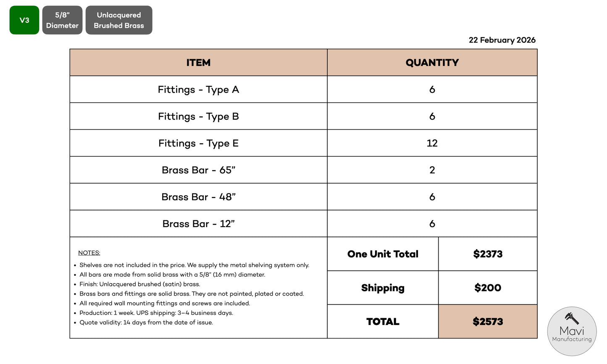The width and height of the screenshot is (607, 364).
Task: Click the underlined NOTES heading
Action: point(89,253)
